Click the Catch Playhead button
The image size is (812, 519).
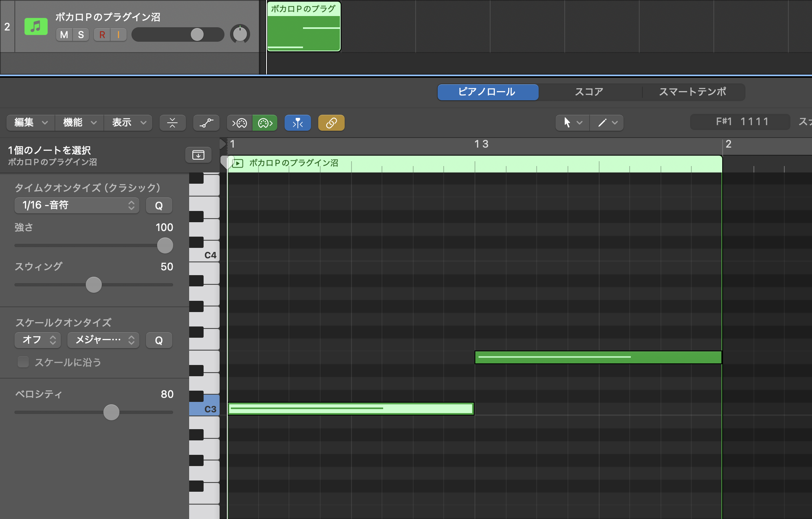point(297,123)
